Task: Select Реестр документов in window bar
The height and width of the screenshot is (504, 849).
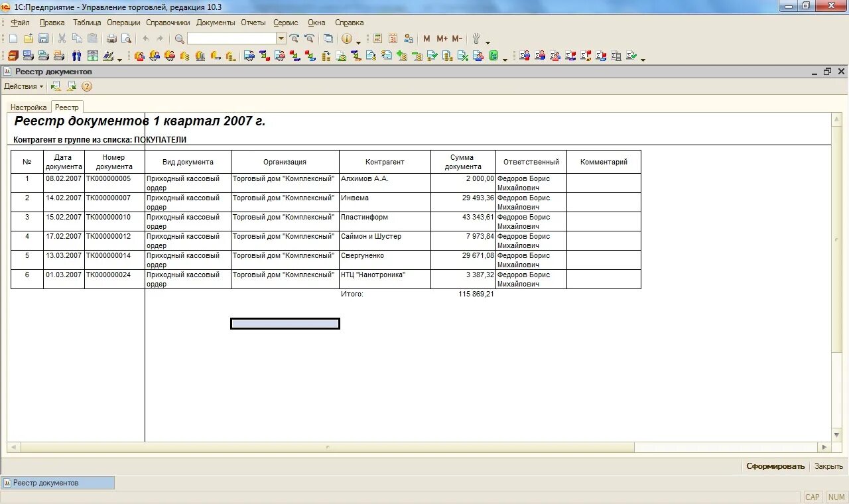Action: (x=58, y=483)
